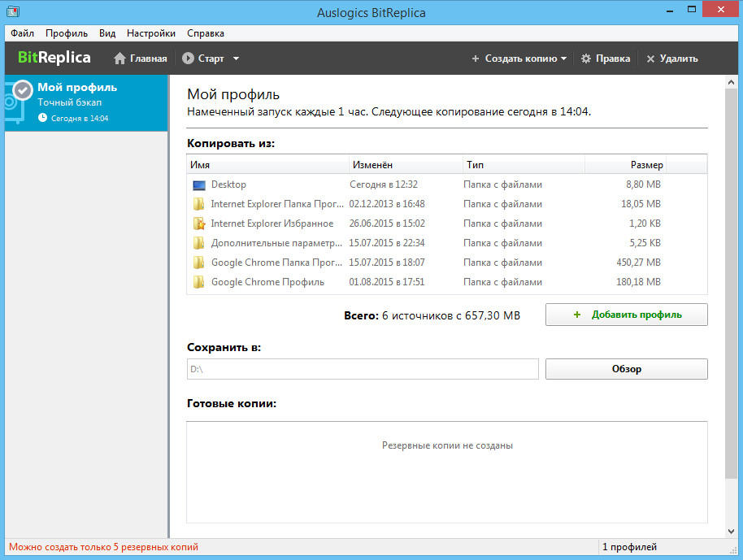The image size is (743, 560).
Task: Click the Старт play icon
Action: (188, 59)
